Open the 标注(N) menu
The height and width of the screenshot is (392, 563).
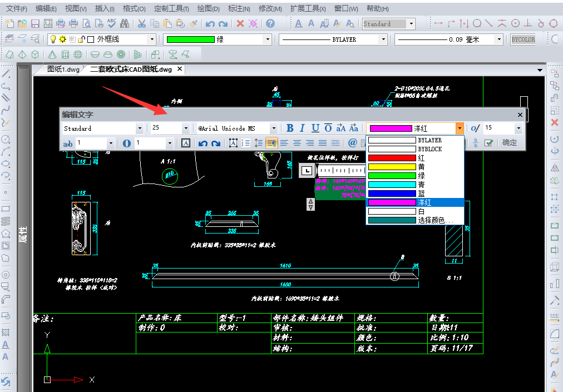click(239, 8)
